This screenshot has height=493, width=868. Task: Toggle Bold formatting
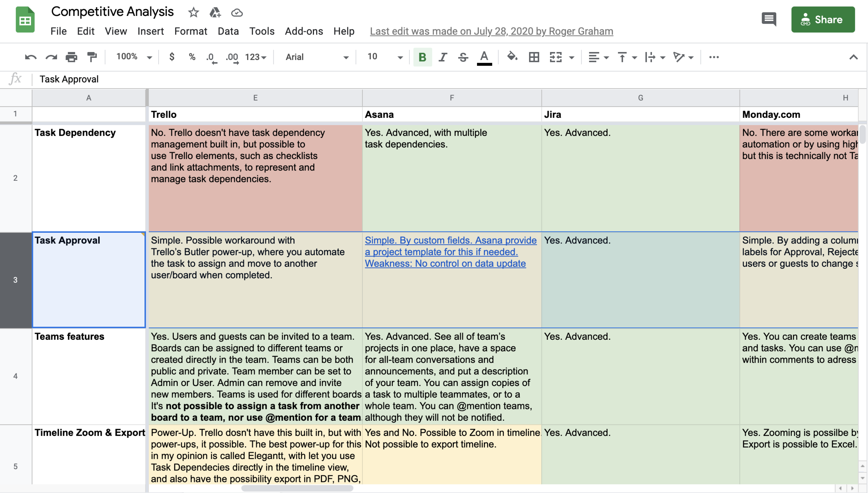[x=422, y=57]
